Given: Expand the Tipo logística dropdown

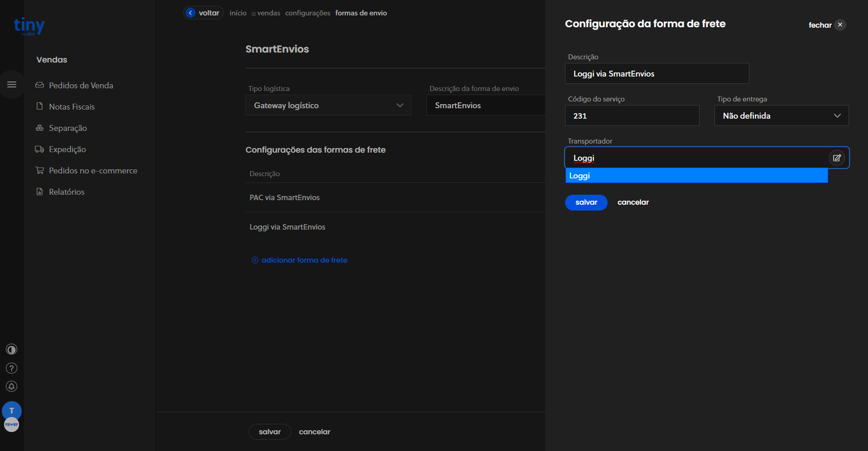Looking at the screenshot, I should pos(328,105).
